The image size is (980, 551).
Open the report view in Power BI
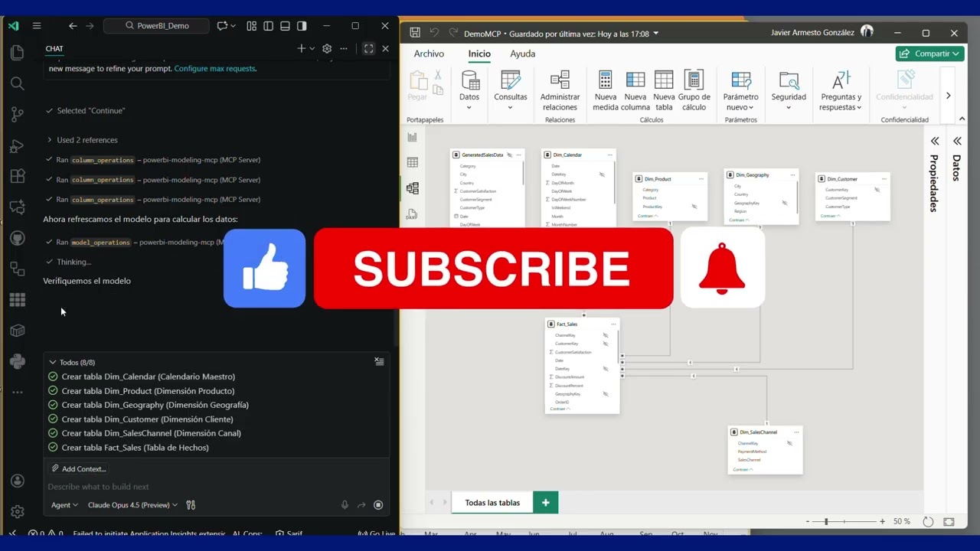(413, 137)
